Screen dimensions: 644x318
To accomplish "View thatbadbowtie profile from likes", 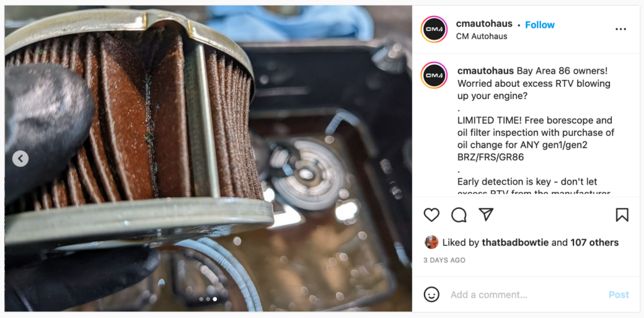I will click(515, 242).
